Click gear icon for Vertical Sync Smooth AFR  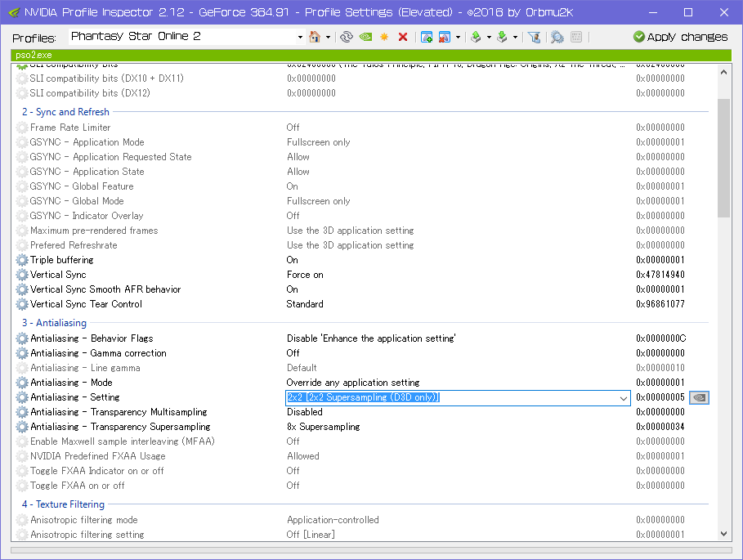[x=22, y=289]
